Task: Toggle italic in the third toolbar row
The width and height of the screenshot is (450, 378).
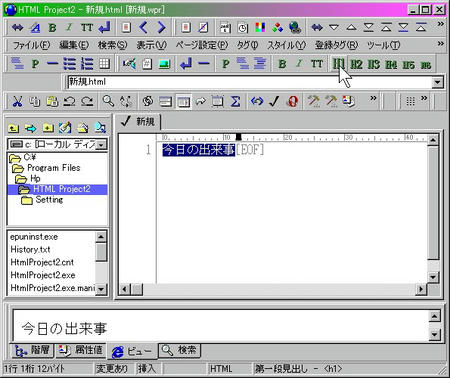Action: click(299, 63)
